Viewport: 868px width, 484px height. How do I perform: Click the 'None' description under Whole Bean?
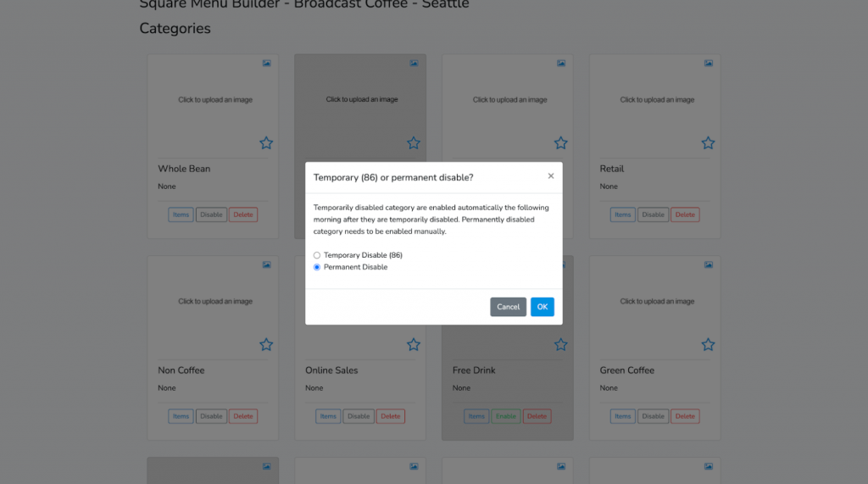point(167,186)
